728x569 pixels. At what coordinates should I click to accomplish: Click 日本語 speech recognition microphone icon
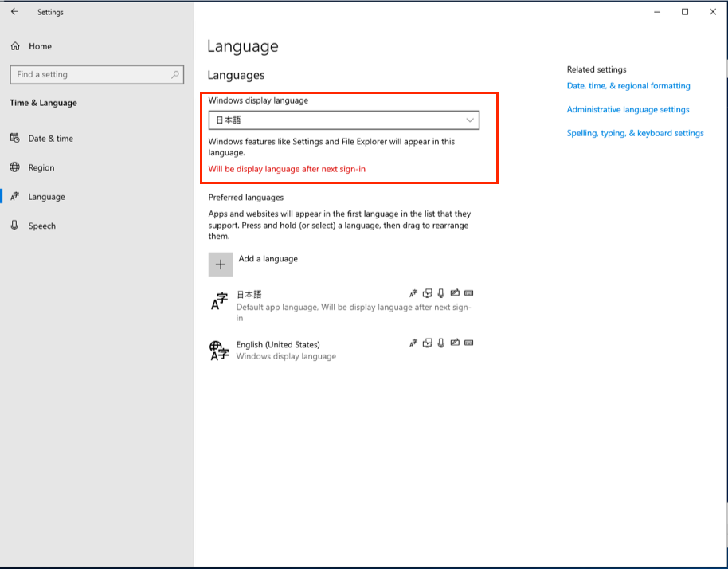click(441, 293)
